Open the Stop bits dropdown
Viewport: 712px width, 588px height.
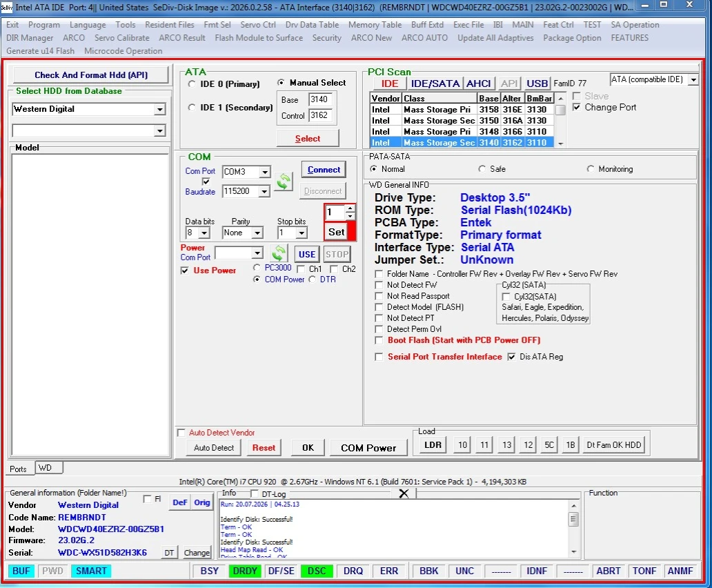[x=302, y=233]
